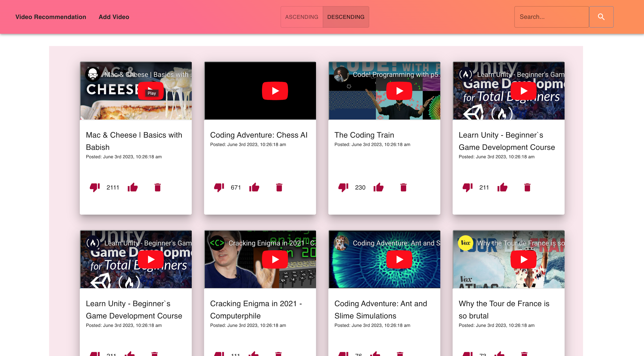Viewport: 644px width, 356px height.
Task: Select the DESCENDING sort option
Action: (x=346, y=17)
